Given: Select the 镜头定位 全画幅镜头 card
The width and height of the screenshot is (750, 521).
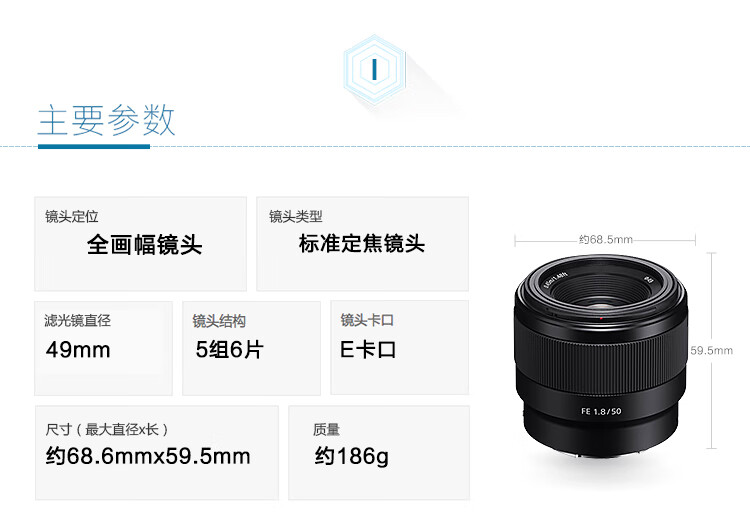Looking at the screenshot, I should click(x=141, y=244).
